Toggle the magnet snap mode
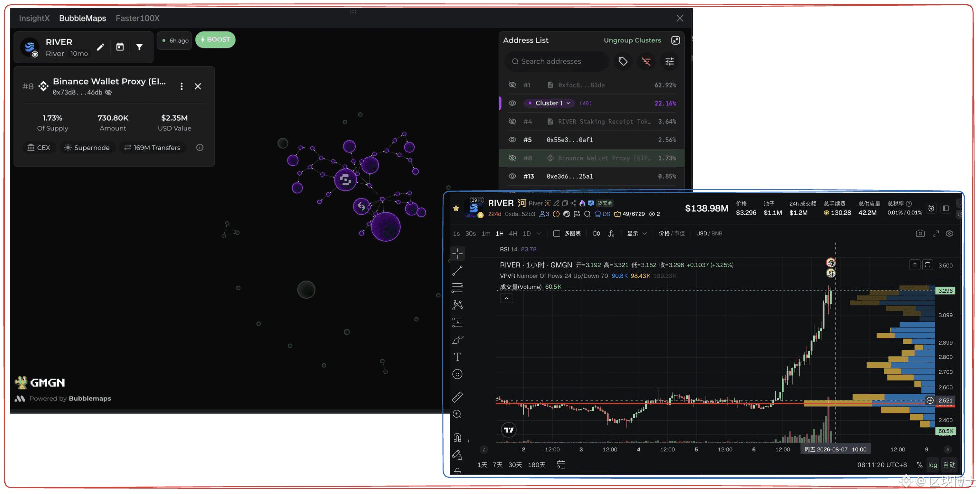Image resolution: width=980 pixels, height=494 pixels. pyautogui.click(x=457, y=438)
